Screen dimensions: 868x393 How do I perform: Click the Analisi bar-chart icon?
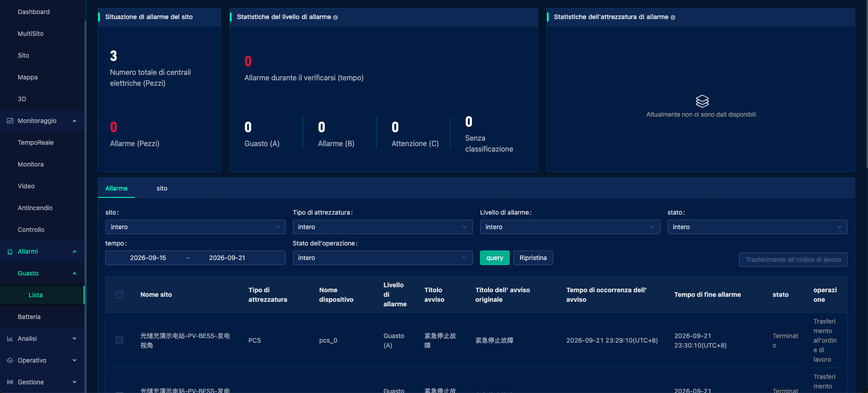10,339
